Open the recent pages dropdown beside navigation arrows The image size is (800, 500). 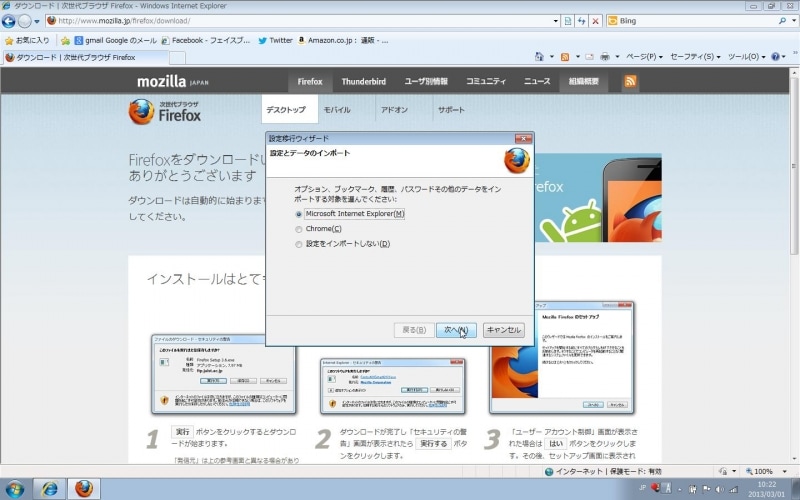(x=37, y=21)
